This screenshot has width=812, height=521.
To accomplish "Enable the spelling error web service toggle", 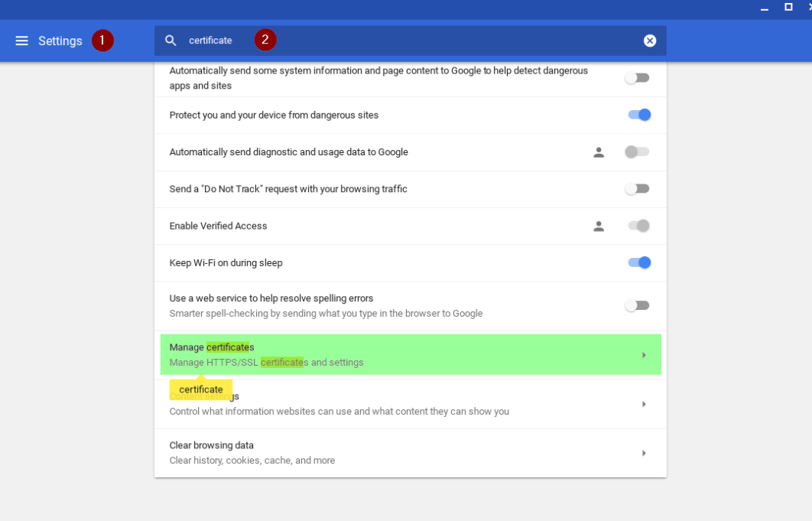I will 637,304.
